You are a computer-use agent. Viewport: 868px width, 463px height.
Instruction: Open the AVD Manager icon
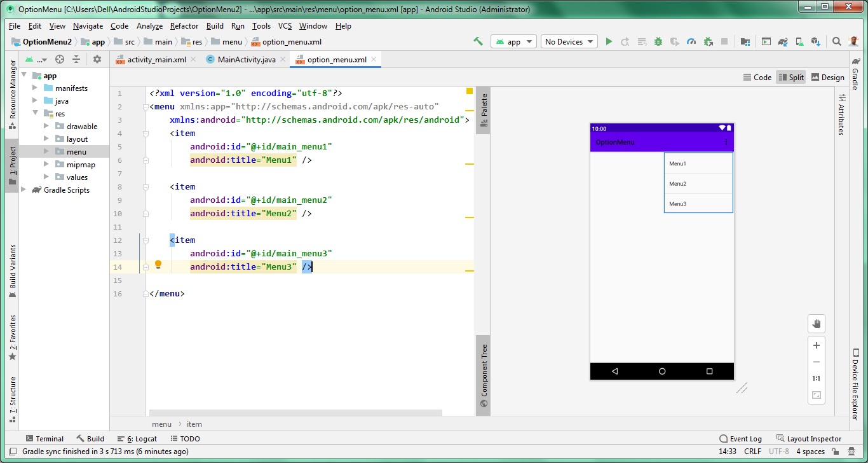coord(799,41)
